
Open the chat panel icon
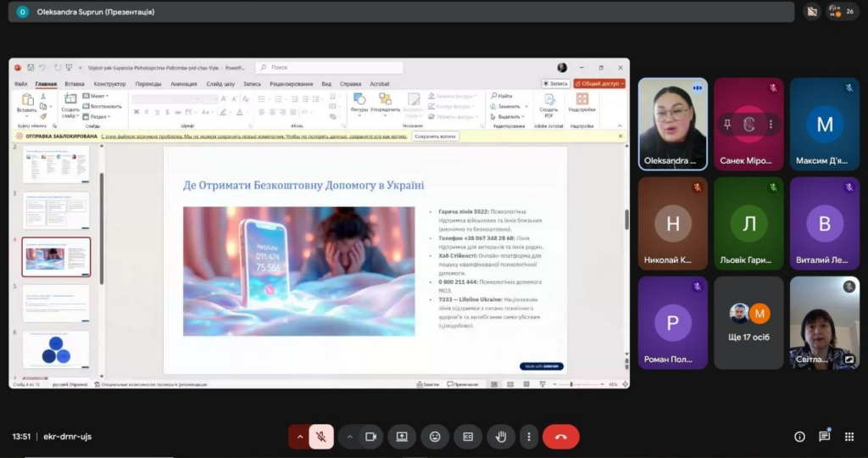coord(824,437)
